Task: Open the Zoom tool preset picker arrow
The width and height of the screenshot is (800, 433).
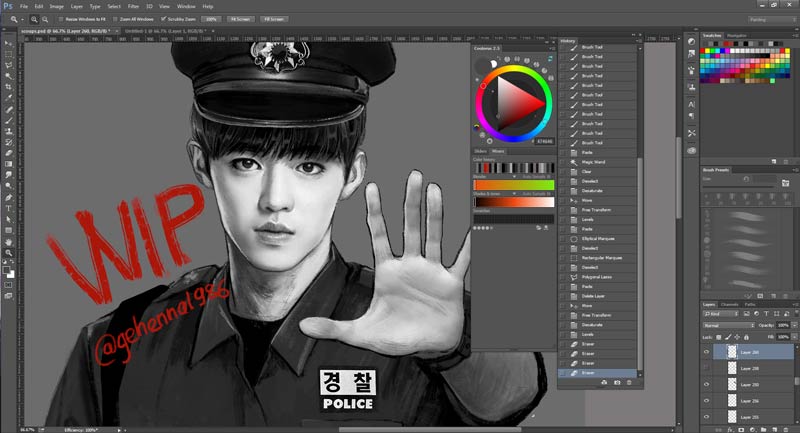Action: [x=22, y=19]
